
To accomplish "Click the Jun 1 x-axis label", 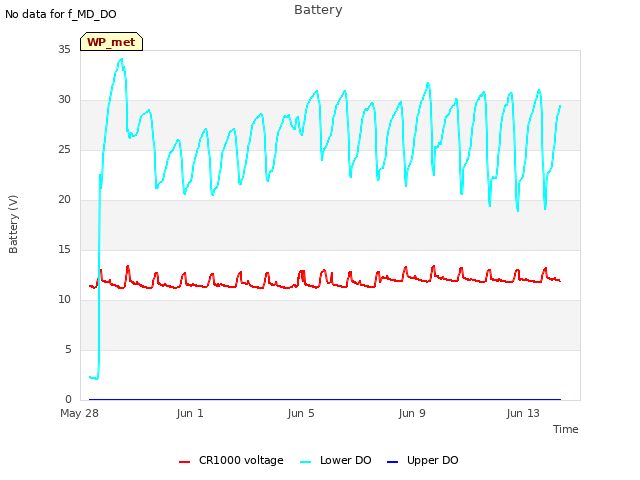I will 190,413.
